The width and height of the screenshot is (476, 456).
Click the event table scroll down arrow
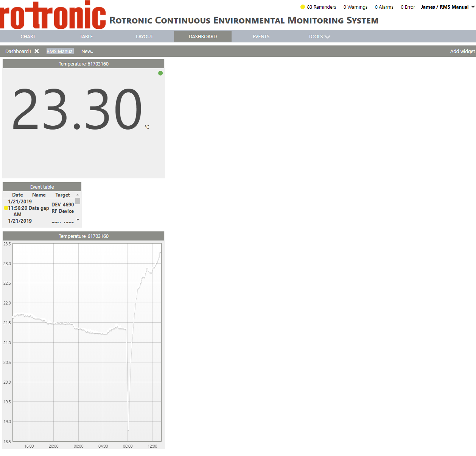click(x=78, y=220)
